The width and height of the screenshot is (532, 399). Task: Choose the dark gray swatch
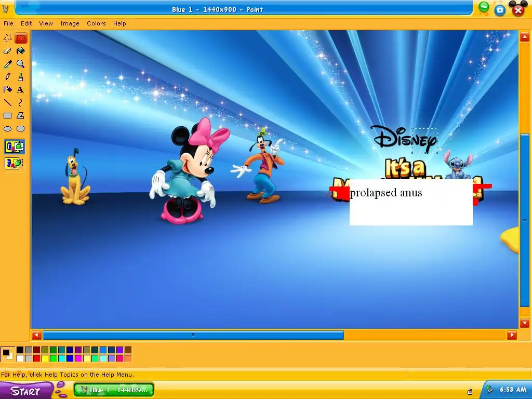[28, 350]
